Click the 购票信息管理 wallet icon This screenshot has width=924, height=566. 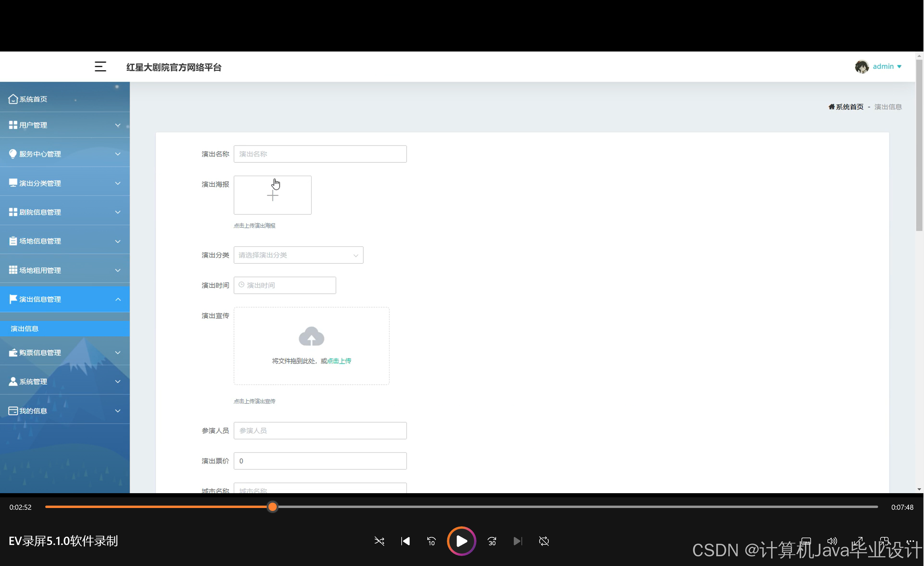13,352
